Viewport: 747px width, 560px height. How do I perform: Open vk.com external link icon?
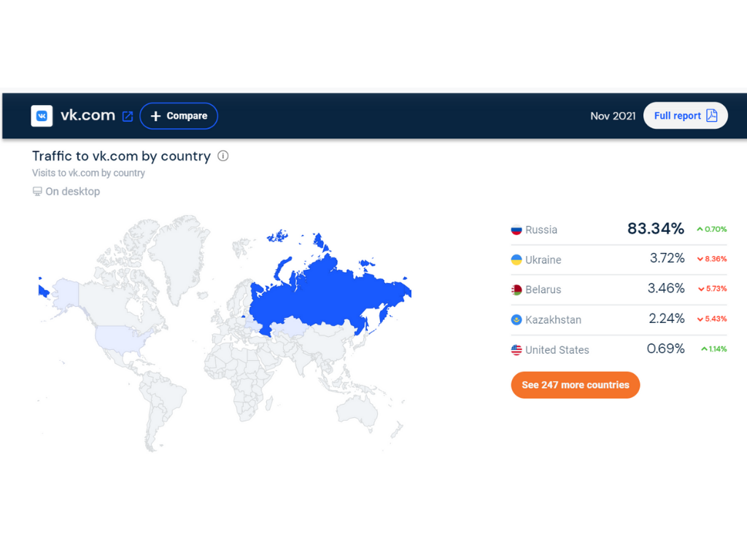128,116
